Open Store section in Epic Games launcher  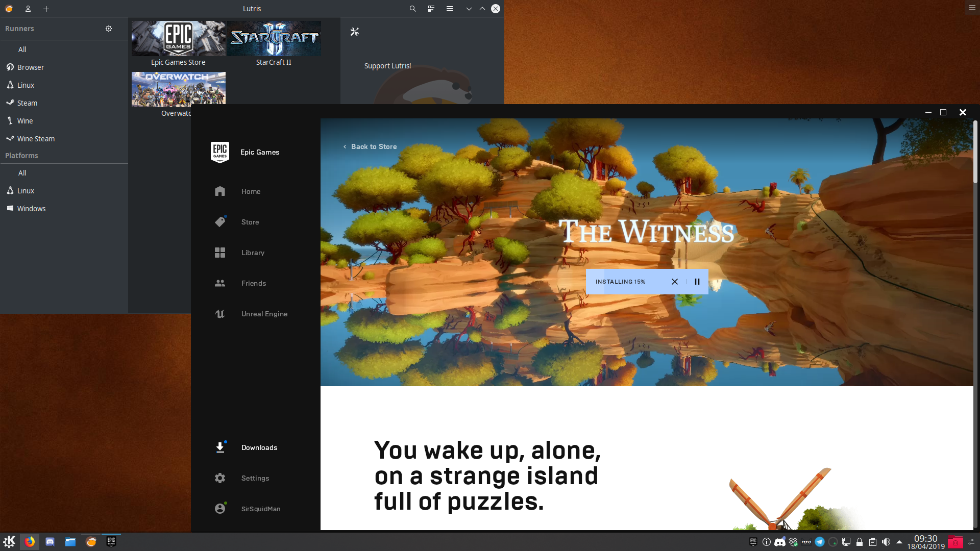click(250, 221)
